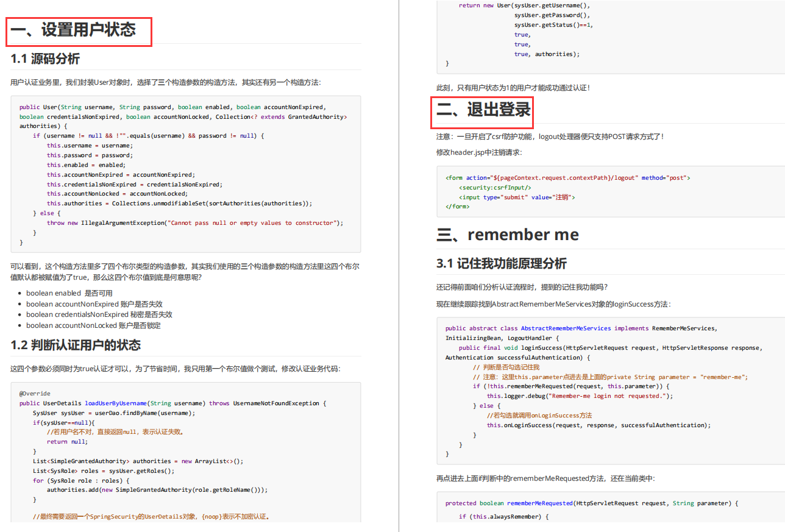Click the bullet boolean enabled 是否可用
This screenshot has height=532, width=785.
[69, 293]
